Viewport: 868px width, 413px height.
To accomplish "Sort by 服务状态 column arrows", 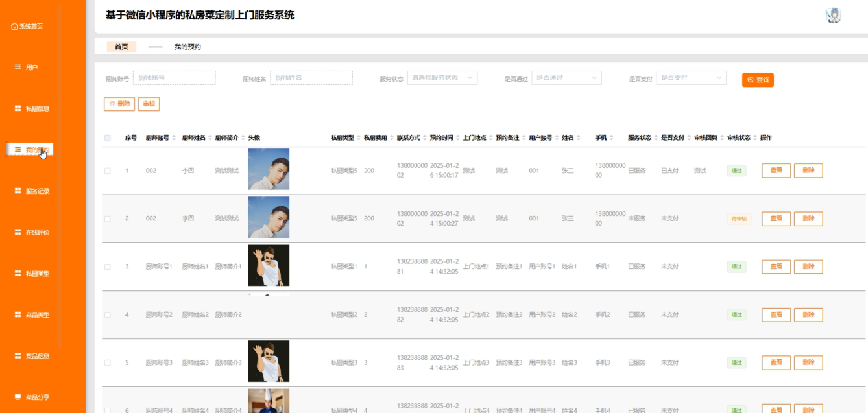I will 656,137.
